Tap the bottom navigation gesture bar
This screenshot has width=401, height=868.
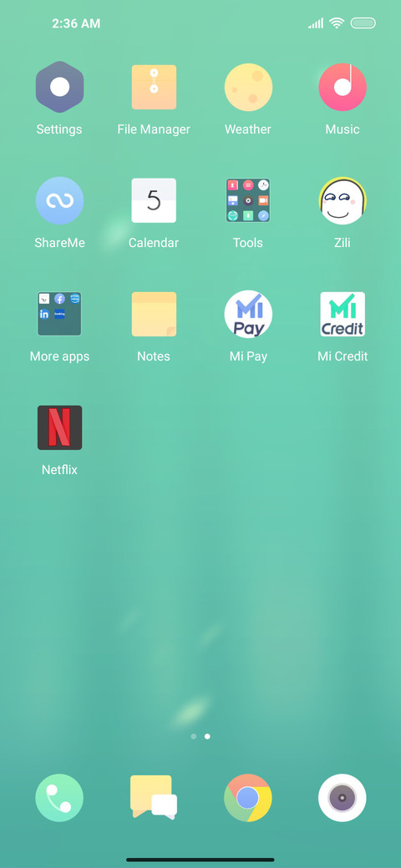(200, 860)
